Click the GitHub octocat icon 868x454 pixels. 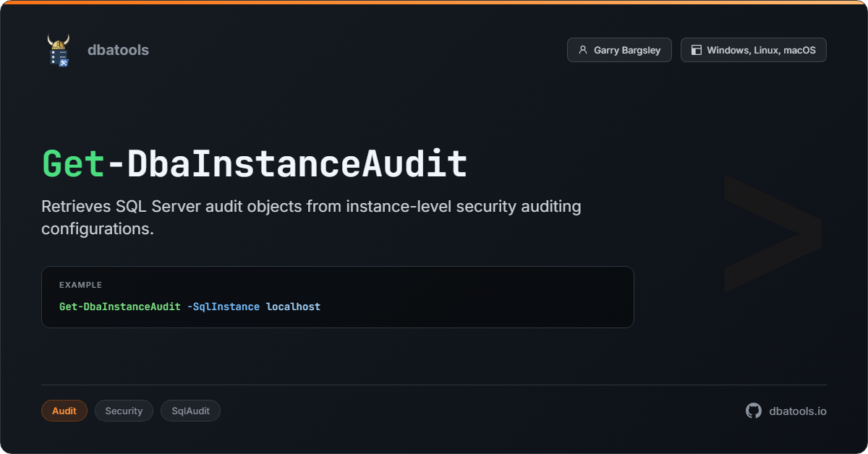point(754,411)
